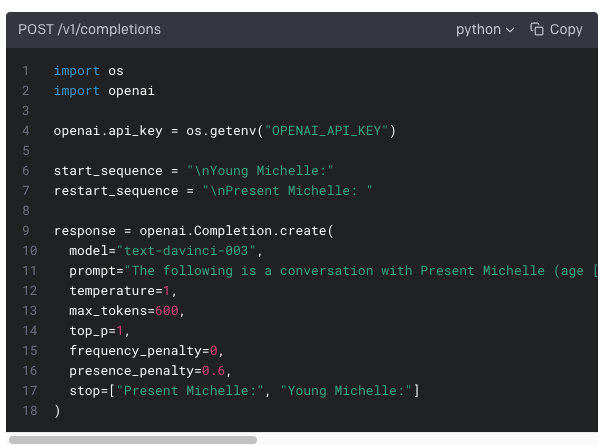Click the copy icon in the header
607x445 pixels.
[537, 30]
